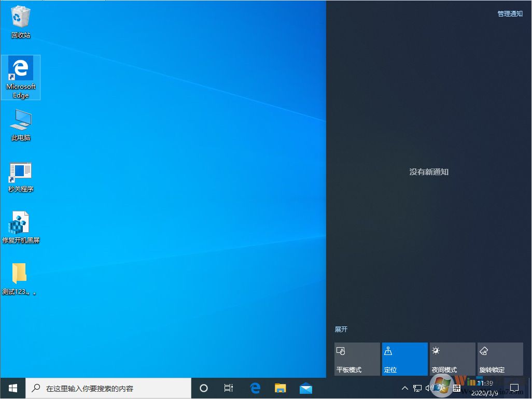
Task: Open File Explorer from the taskbar
Action: click(x=281, y=388)
